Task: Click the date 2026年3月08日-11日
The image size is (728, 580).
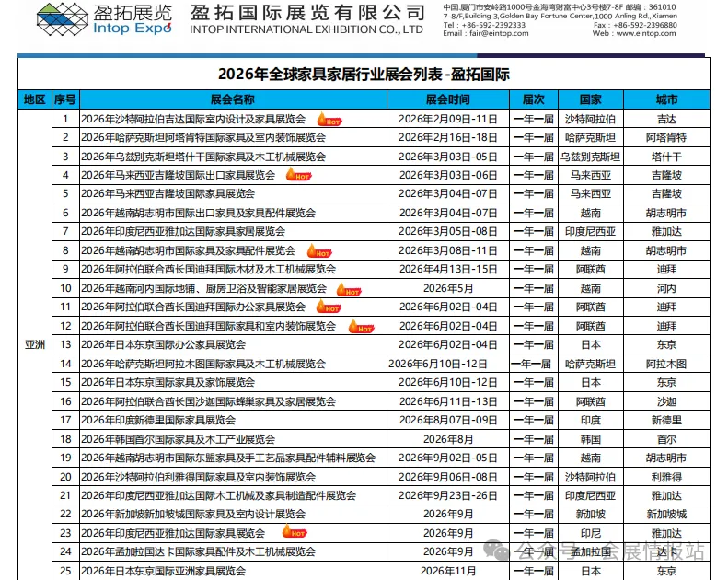Action: pyautogui.click(x=447, y=250)
